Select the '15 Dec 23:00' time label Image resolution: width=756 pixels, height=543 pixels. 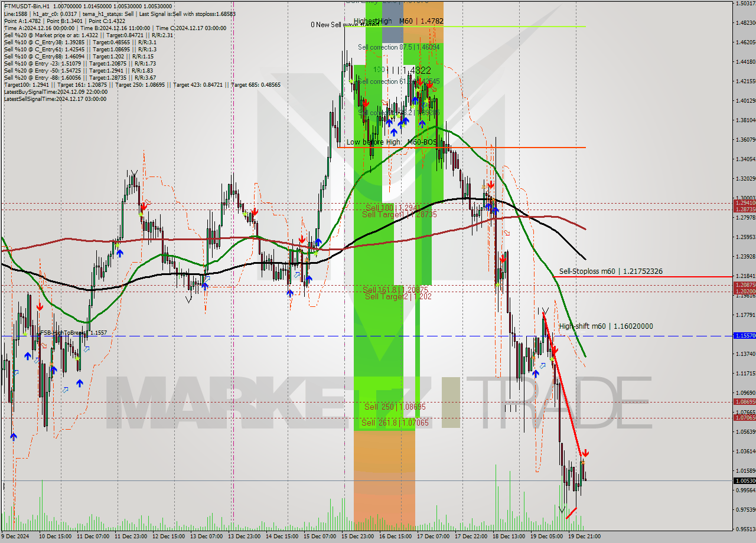[x=358, y=537]
